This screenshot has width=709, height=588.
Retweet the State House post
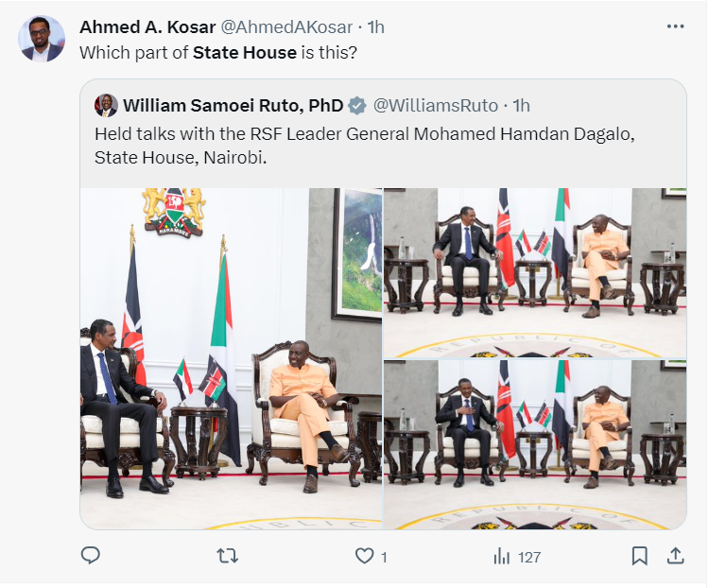click(228, 557)
